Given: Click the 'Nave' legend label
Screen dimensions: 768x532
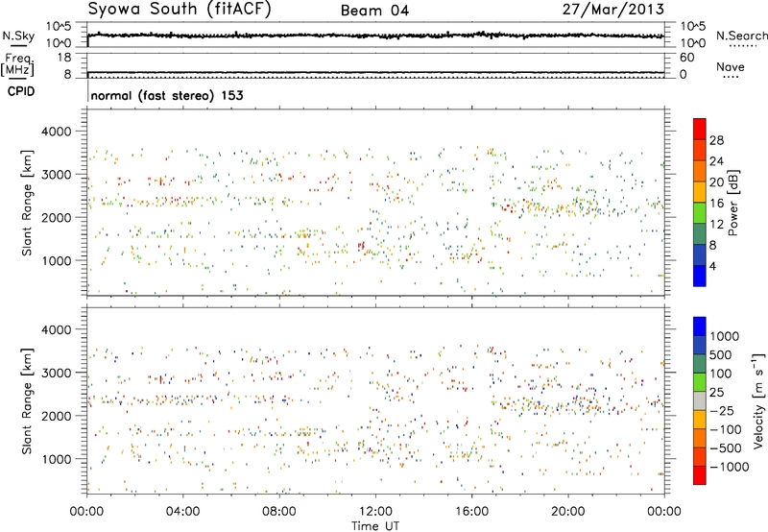Looking at the screenshot, I should 731,66.
